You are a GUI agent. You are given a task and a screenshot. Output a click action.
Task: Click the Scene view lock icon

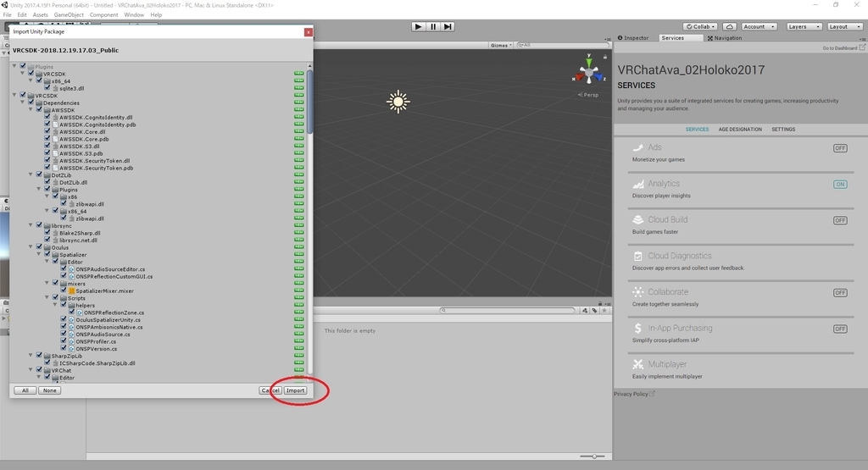point(605,57)
